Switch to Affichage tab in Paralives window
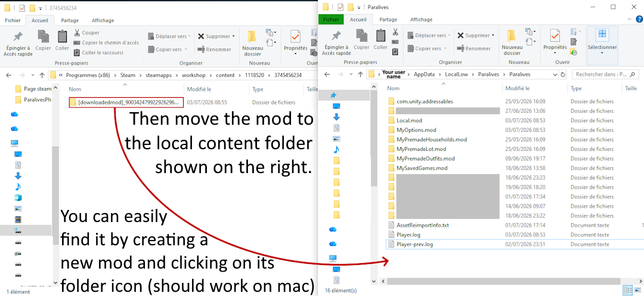Image resolution: width=644 pixels, height=296 pixels. click(x=422, y=19)
